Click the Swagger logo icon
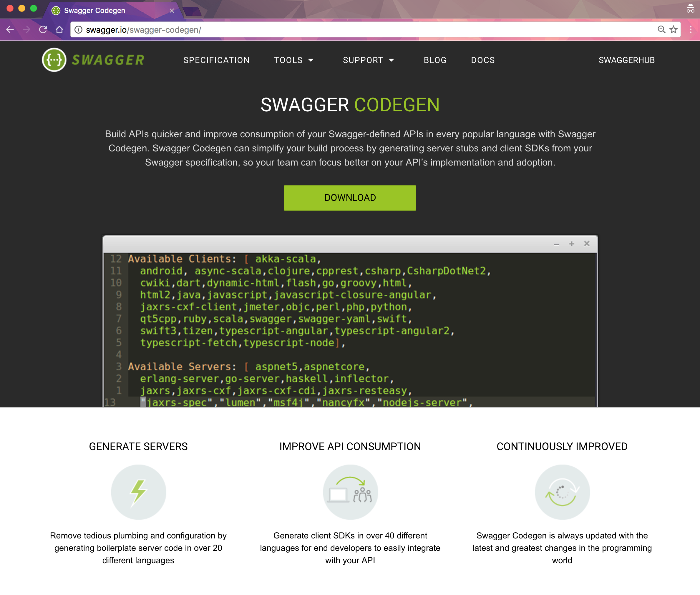 point(54,60)
